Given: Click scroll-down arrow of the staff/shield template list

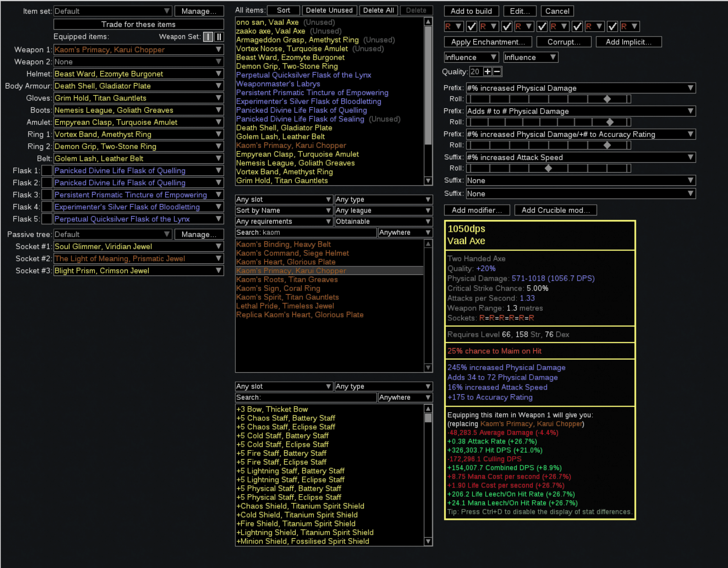Looking at the screenshot, I should 428,541.
